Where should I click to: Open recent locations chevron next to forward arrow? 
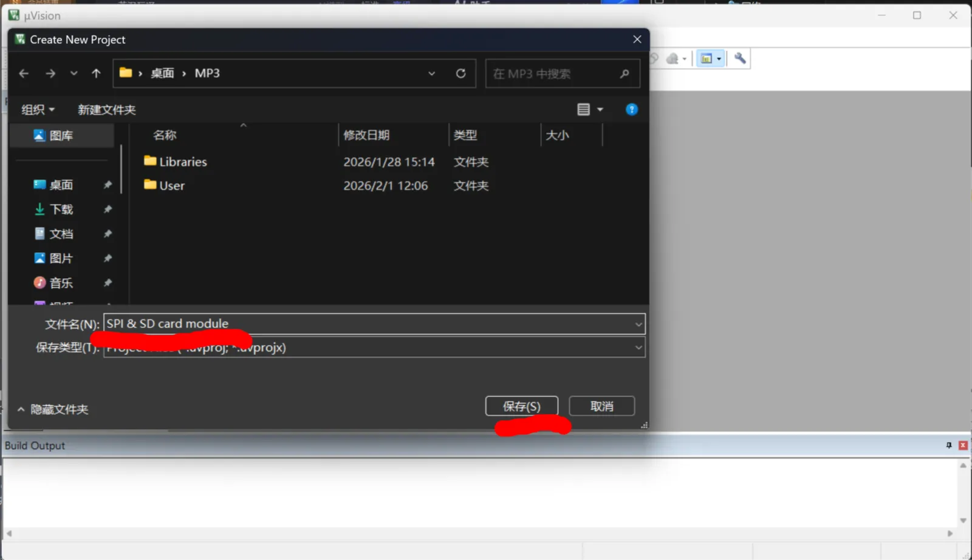74,73
